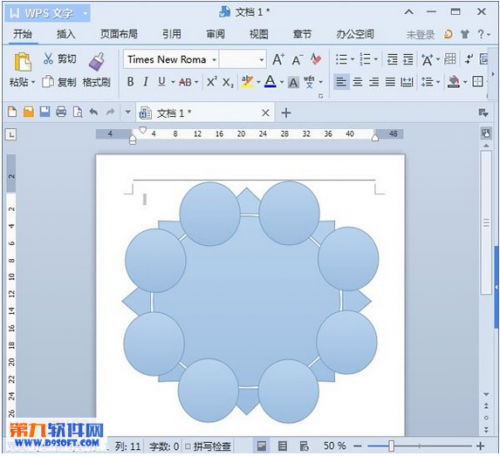The width and height of the screenshot is (500, 456).
Task: Switch to web layout view icon
Action: pyautogui.click(x=304, y=446)
